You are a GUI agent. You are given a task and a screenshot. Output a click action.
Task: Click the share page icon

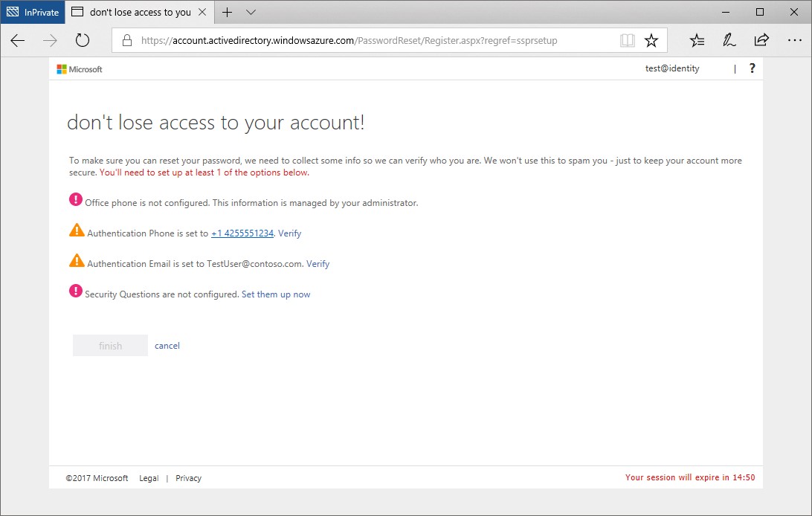click(761, 40)
